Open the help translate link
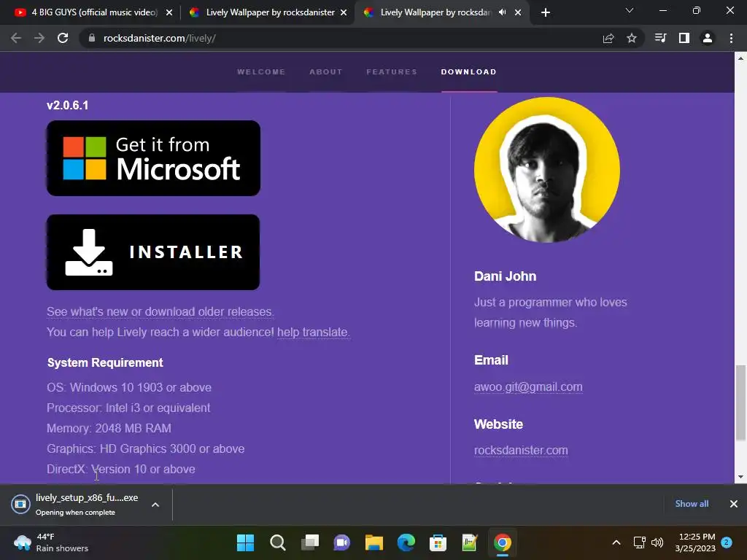Image resolution: width=747 pixels, height=560 pixels. coord(313,332)
